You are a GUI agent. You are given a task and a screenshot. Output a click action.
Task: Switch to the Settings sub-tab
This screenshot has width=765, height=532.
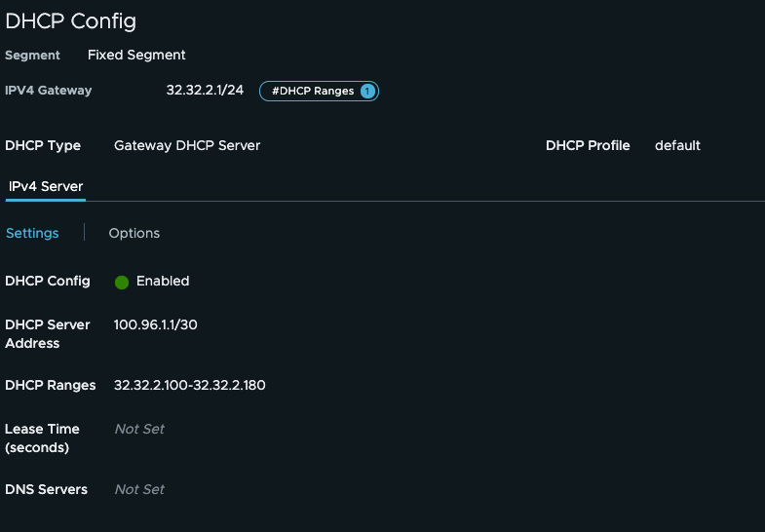pyautogui.click(x=32, y=234)
